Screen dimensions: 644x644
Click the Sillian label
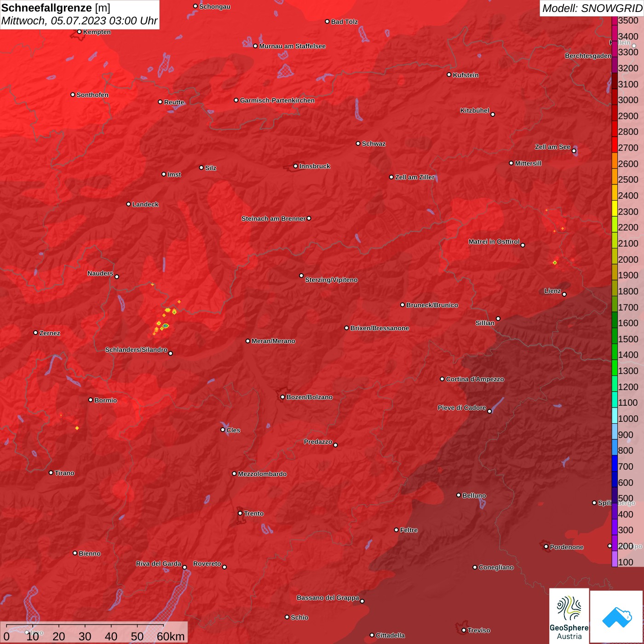tap(485, 323)
